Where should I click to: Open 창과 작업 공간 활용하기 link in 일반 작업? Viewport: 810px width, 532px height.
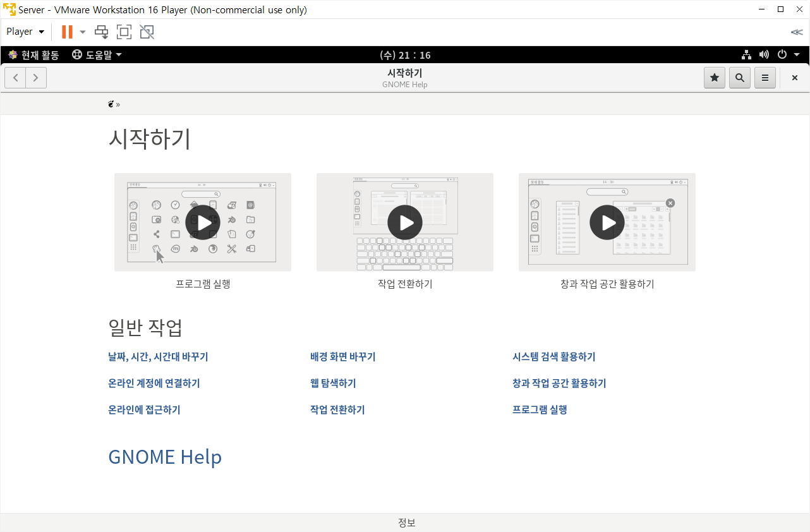[x=559, y=384]
